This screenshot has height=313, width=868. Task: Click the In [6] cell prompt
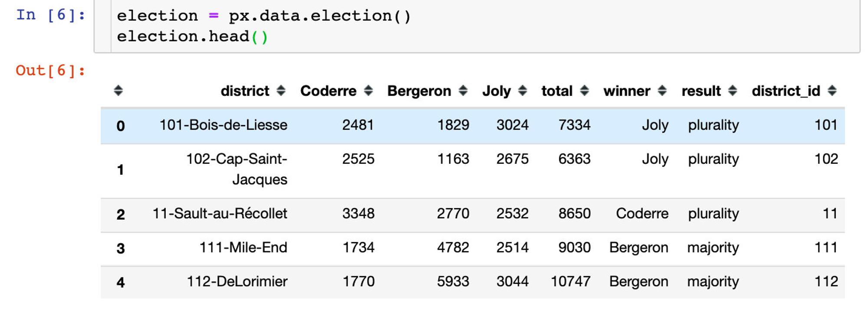pos(51,15)
